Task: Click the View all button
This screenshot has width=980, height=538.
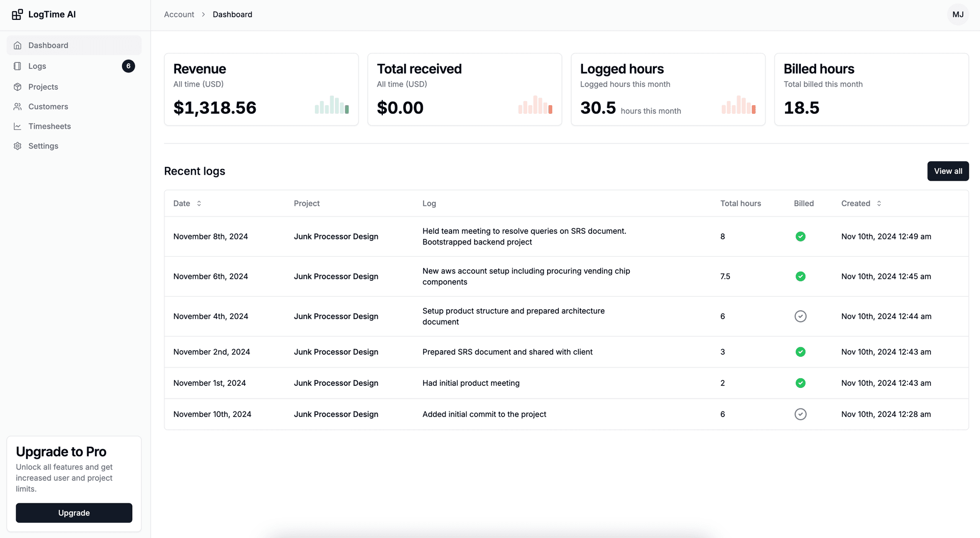Action: click(948, 171)
